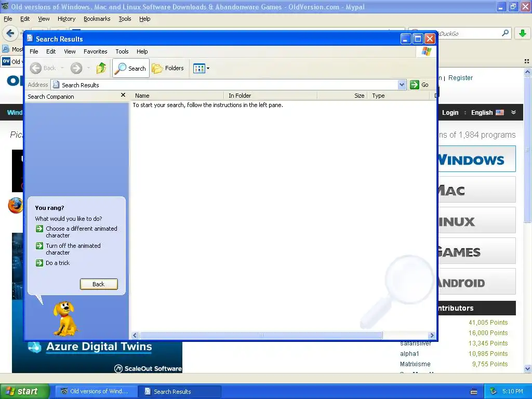Open Help menu in Search Results window
This screenshot has width=532, height=399.
[x=142, y=51]
